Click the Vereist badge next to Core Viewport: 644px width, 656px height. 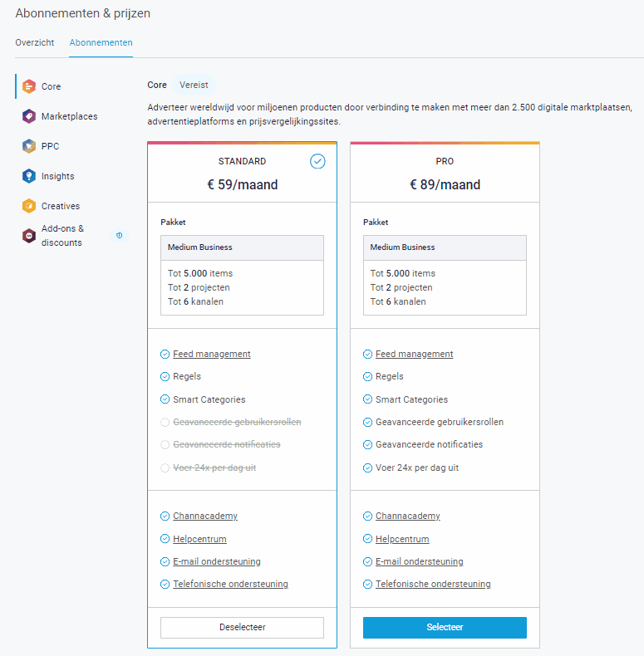194,85
